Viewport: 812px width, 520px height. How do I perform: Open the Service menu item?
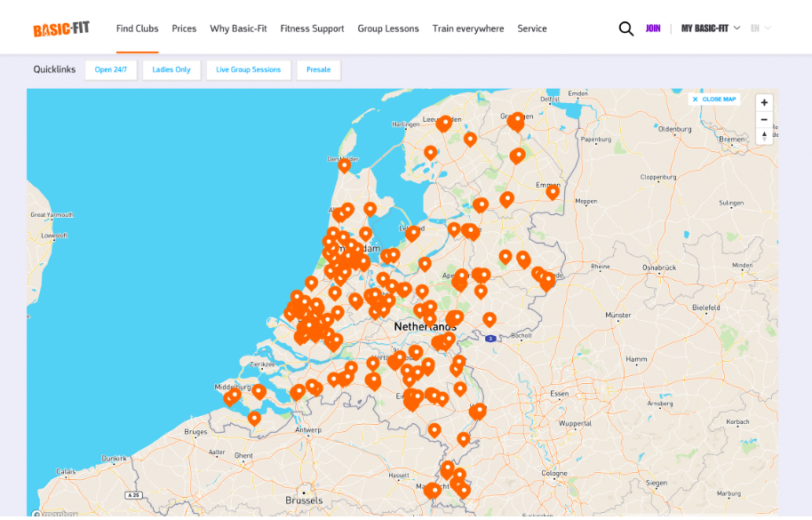click(x=532, y=28)
